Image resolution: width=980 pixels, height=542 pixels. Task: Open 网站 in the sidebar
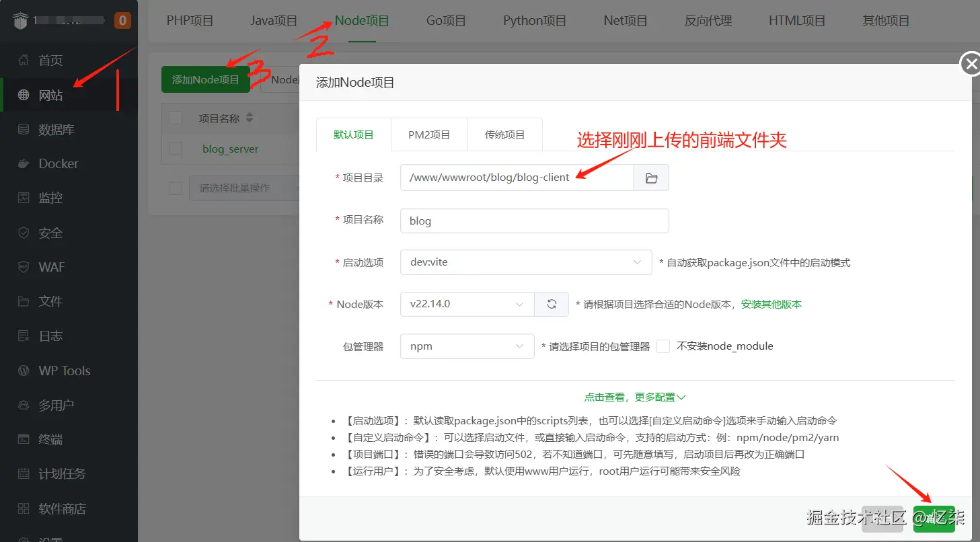coord(69,95)
